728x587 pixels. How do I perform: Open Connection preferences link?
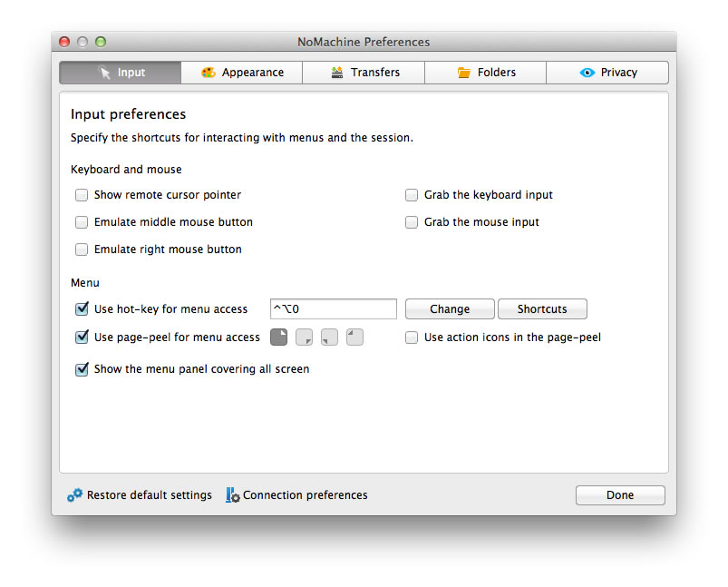click(x=305, y=495)
